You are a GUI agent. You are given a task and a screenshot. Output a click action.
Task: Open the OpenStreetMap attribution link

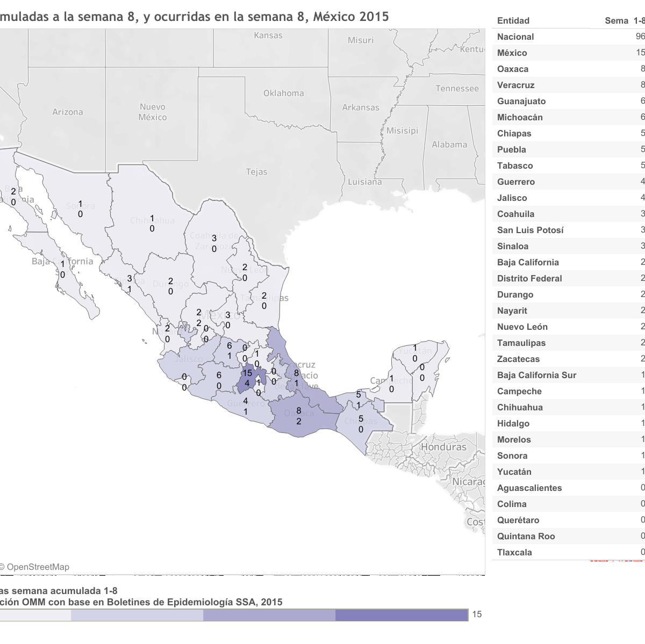click(x=38, y=567)
